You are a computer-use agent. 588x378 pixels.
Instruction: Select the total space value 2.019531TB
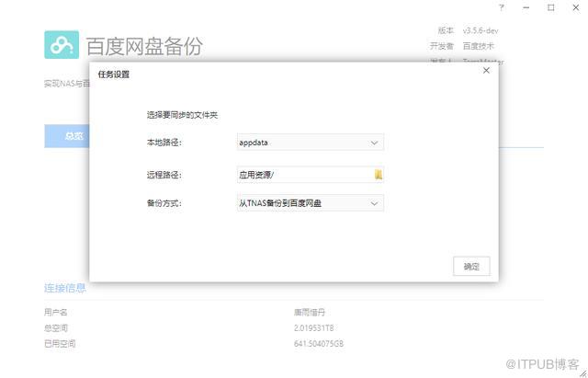click(x=314, y=328)
